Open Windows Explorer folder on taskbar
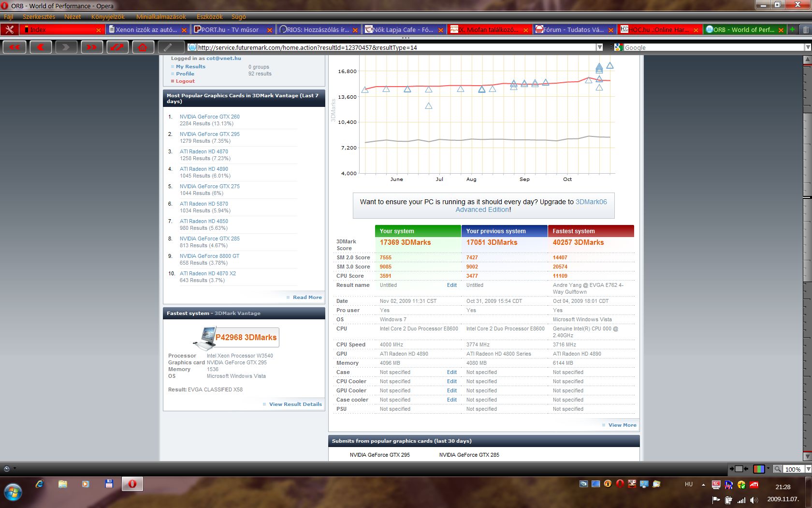 point(63,484)
